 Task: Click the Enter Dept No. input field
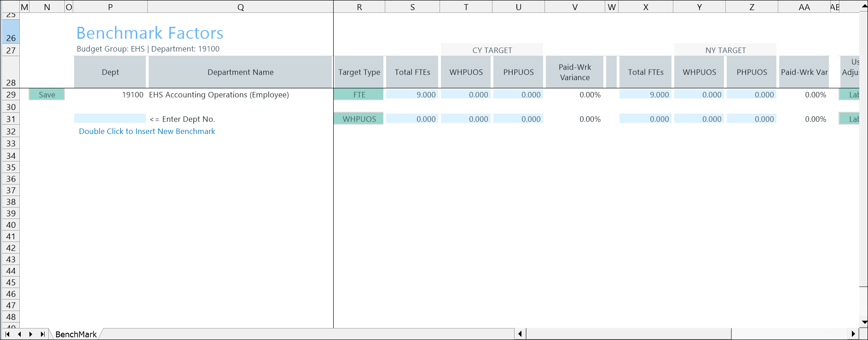click(x=110, y=119)
